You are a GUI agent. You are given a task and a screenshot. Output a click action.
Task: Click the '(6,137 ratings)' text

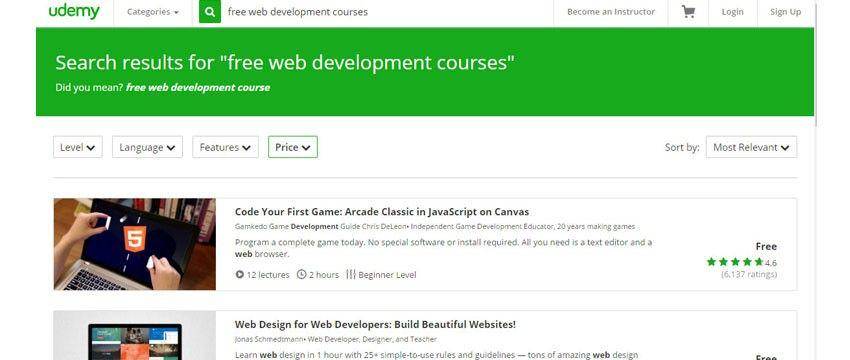(x=749, y=274)
